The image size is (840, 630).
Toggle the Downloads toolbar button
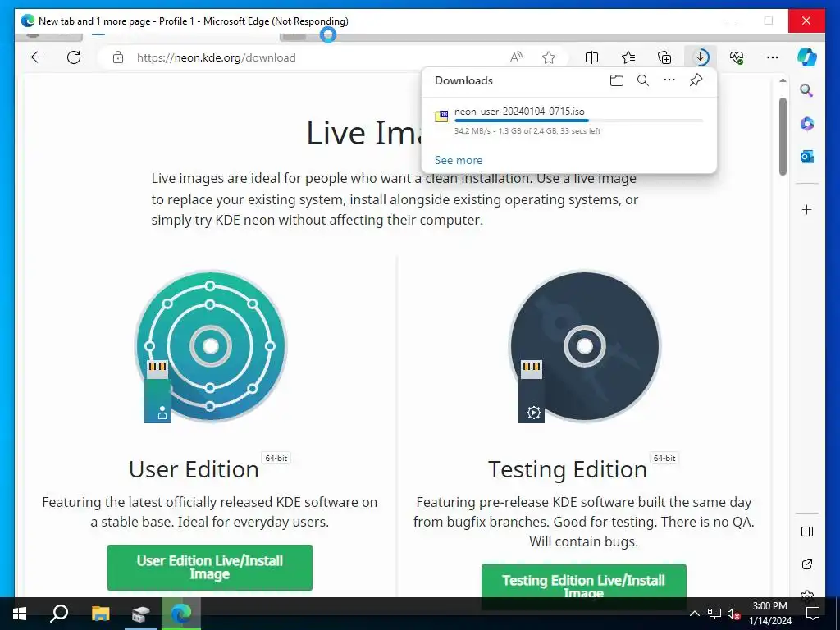click(701, 57)
